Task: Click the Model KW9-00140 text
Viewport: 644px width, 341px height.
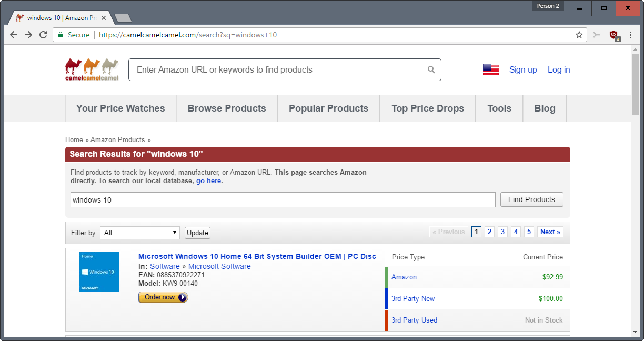Action: tap(168, 283)
